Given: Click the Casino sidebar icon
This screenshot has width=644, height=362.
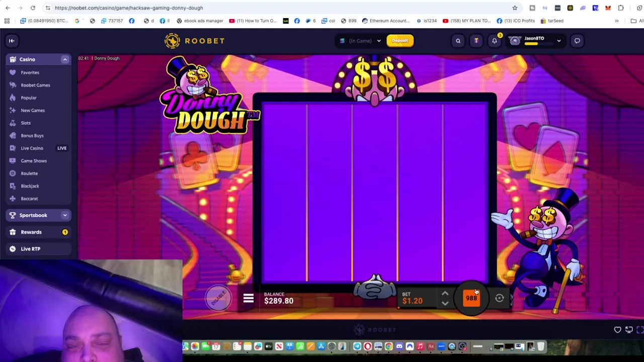Looking at the screenshot, I should (13, 59).
